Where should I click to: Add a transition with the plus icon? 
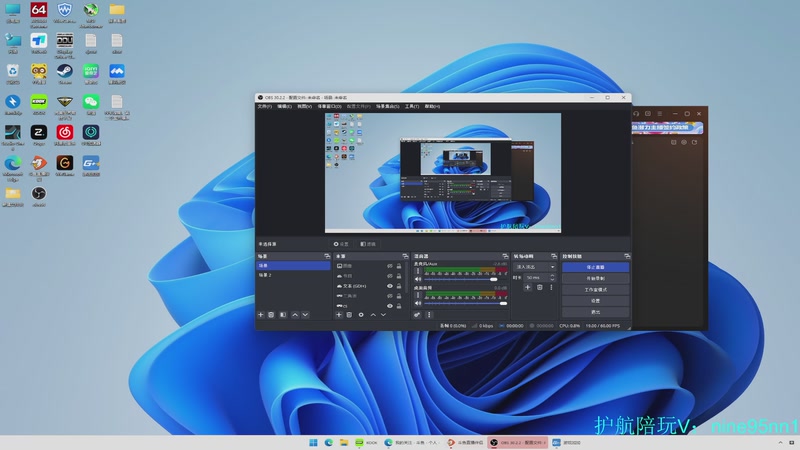click(x=528, y=287)
